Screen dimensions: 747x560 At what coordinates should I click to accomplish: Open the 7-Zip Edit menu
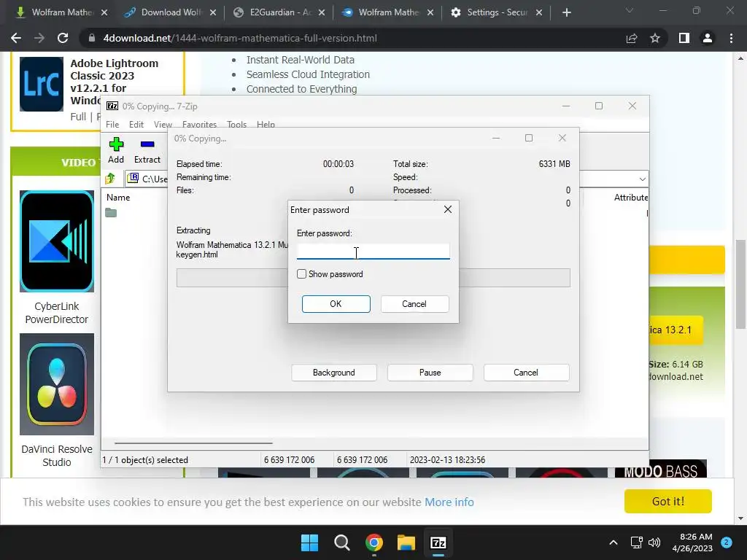136,124
